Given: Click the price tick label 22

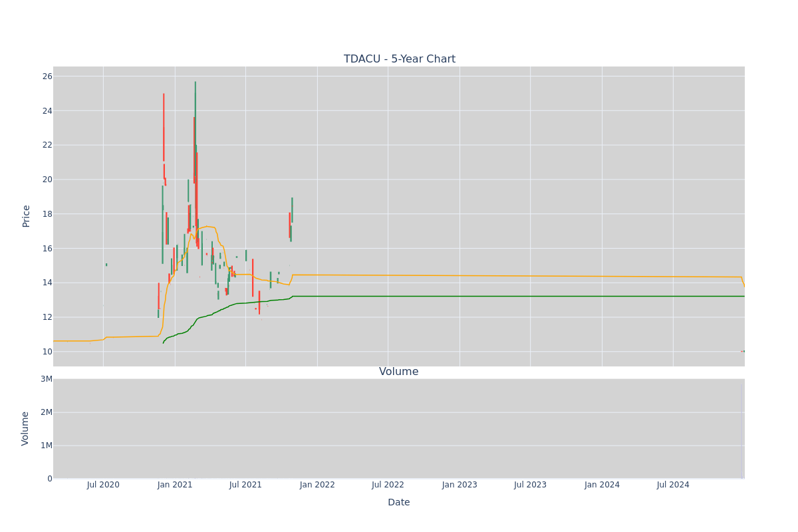Looking at the screenshot, I should pos(47,145).
